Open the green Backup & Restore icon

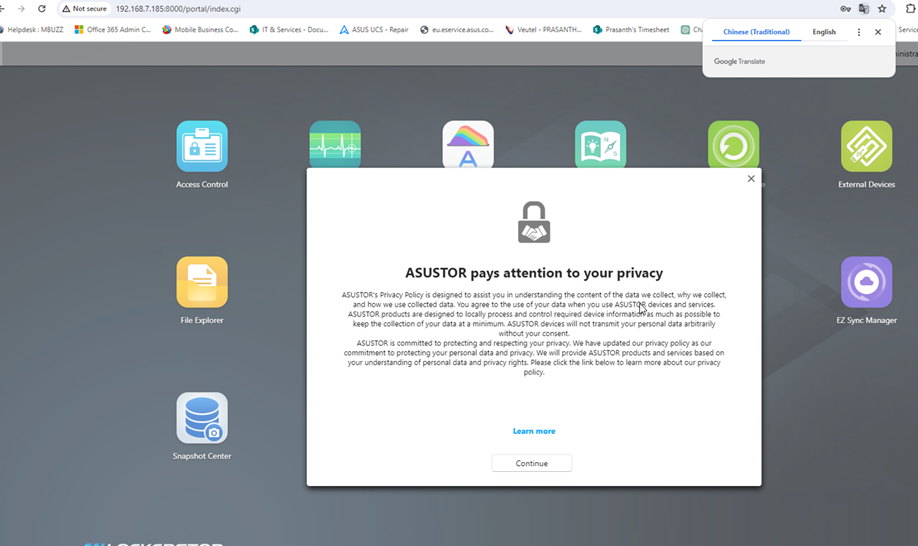(734, 145)
